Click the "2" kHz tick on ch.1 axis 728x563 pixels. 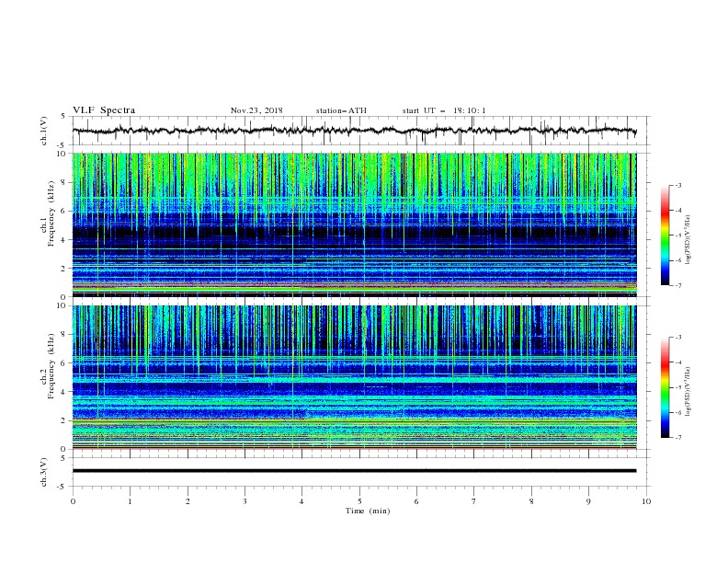63,269
